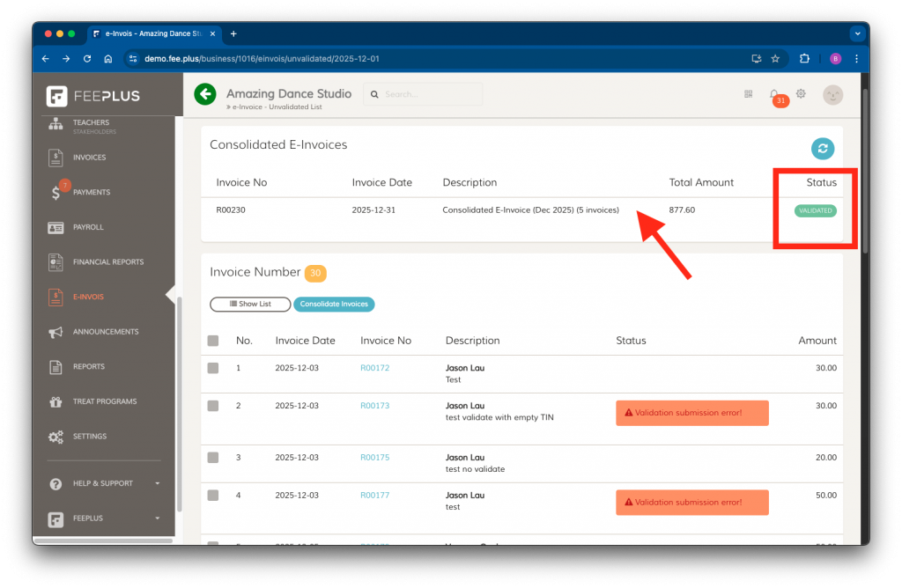902x588 pixels.
Task: Click the refresh consolidated e-invoices icon
Action: coord(822,149)
